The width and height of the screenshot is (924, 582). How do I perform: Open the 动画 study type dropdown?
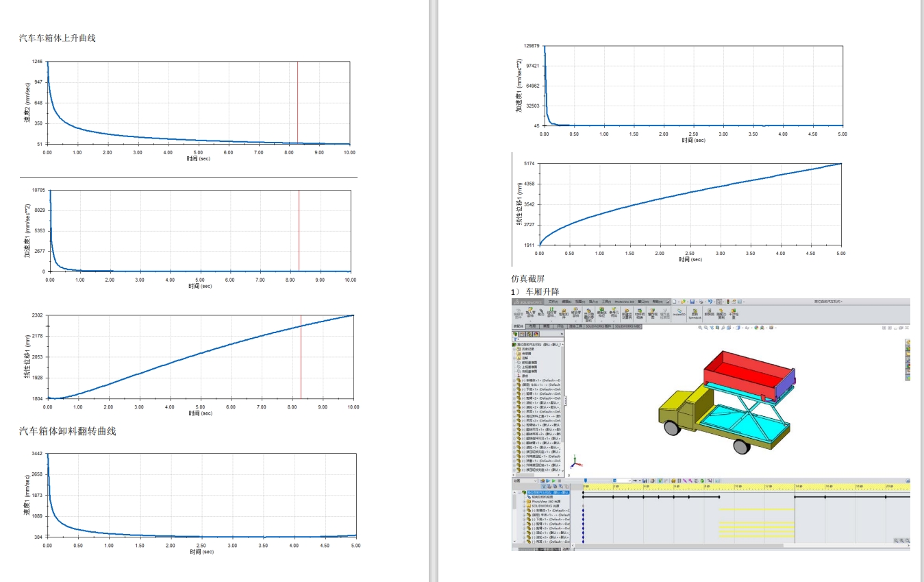525,481
